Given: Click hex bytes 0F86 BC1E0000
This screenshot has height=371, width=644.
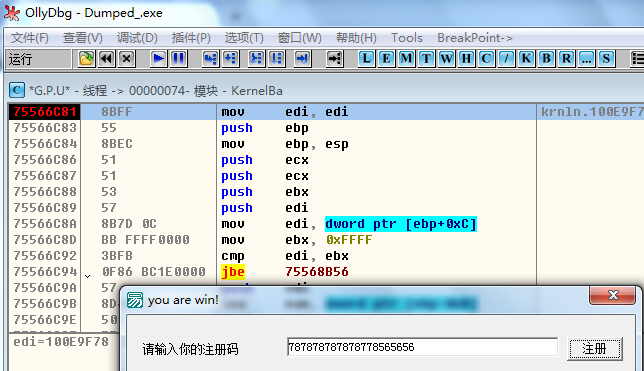Looking at the screenshot, I should (154, 272).
